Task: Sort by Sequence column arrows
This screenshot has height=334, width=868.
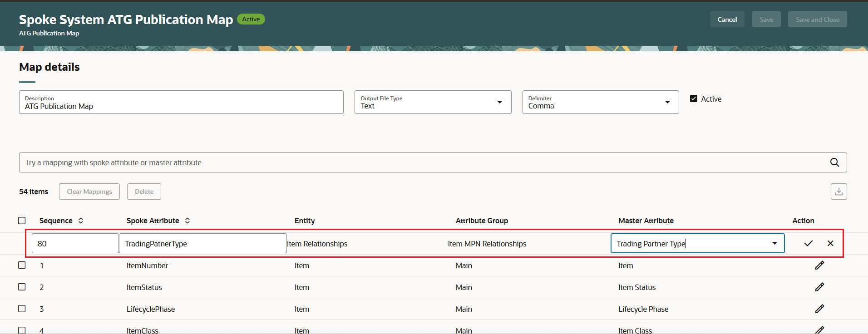Action: (81, 221)
